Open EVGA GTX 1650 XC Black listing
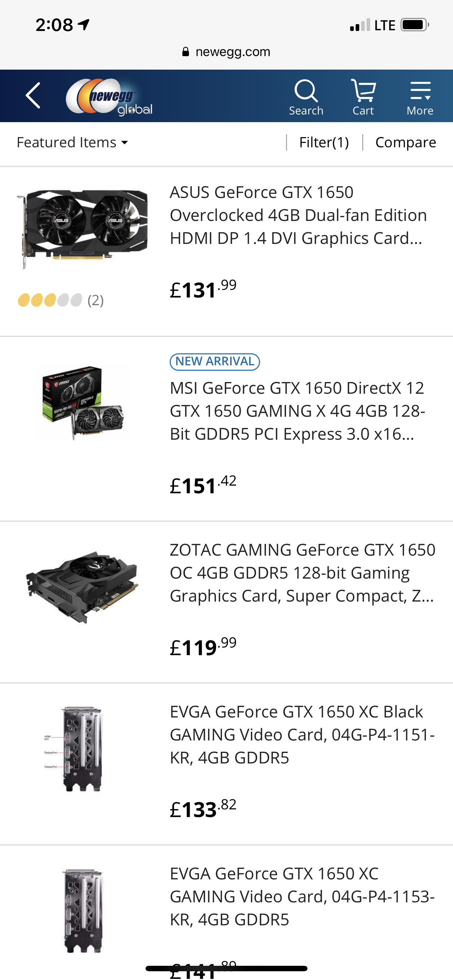 [x=302, y=735]
